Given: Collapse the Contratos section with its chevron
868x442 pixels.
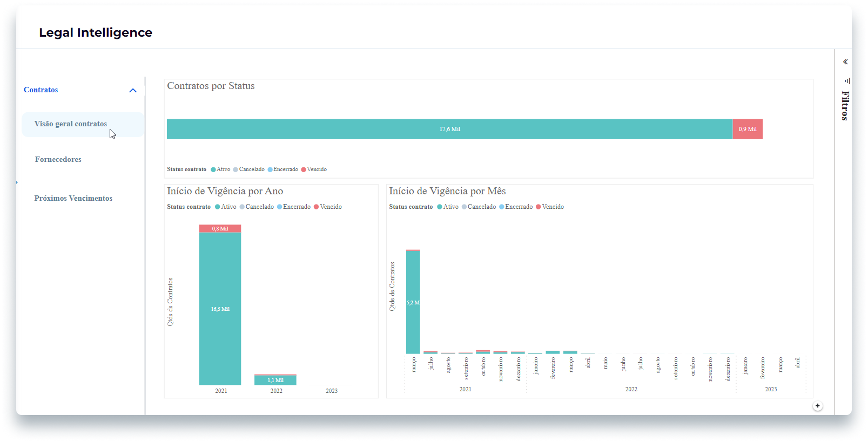Looking at the screenshot, I should (x=133, y=91).
